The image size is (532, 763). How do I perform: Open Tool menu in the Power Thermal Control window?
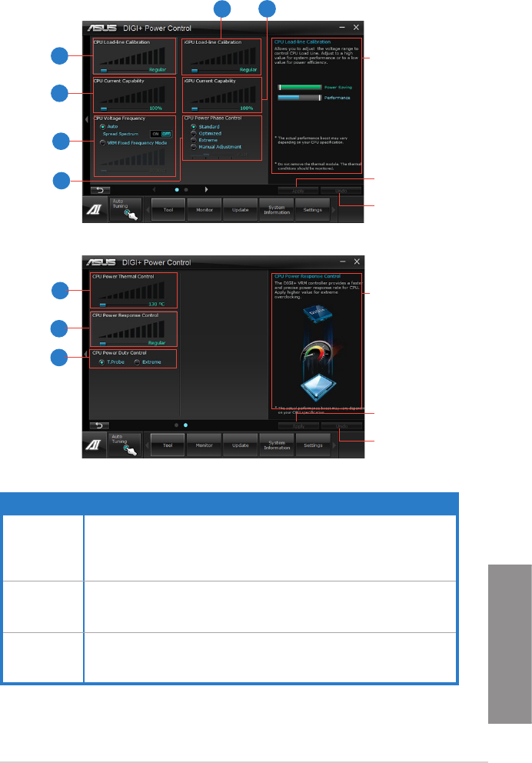168,445
